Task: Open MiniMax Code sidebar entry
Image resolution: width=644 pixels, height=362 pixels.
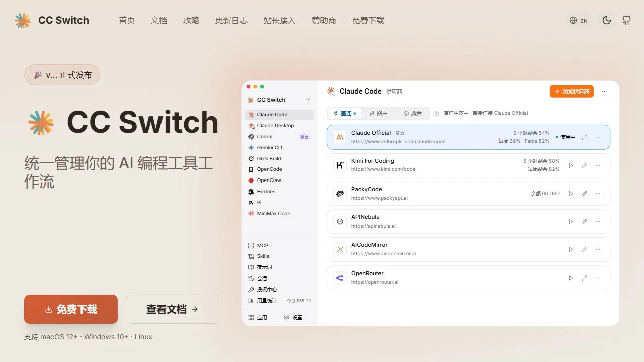Action: [x=280, y=214]
